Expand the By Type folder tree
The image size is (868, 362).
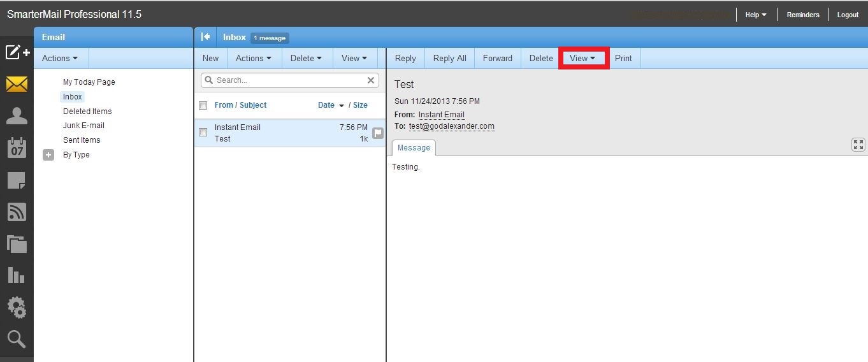[48, 155]
